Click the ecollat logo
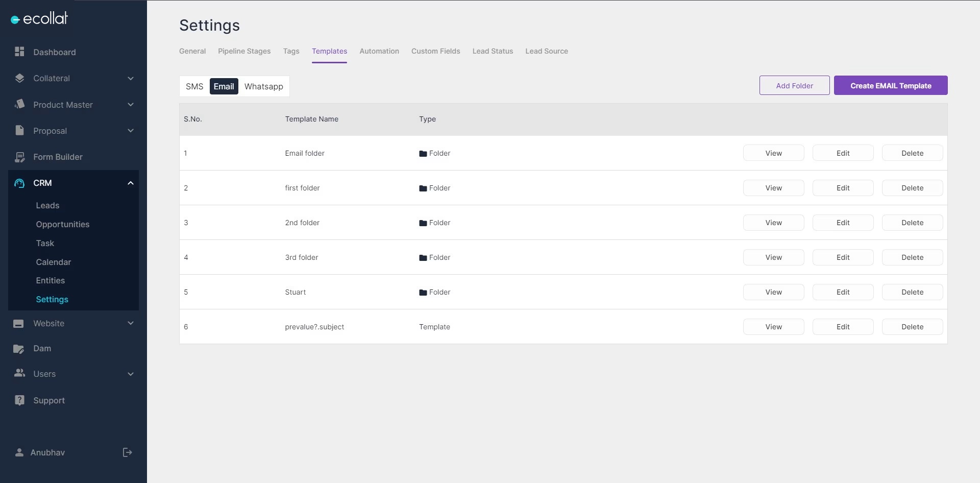This screenshot has height=483, width=980. coord(39,19)
